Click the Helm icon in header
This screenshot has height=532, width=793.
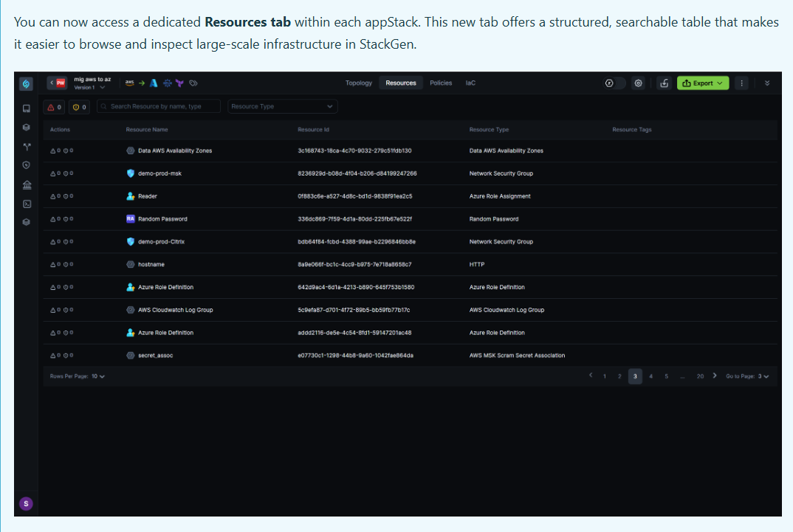click(168, 83)
